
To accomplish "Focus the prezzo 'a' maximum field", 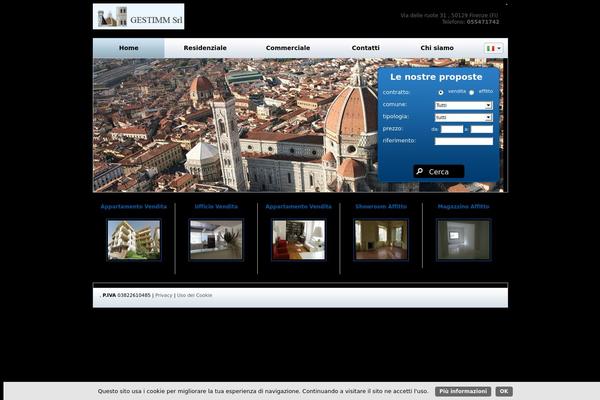I will [482, 129].
